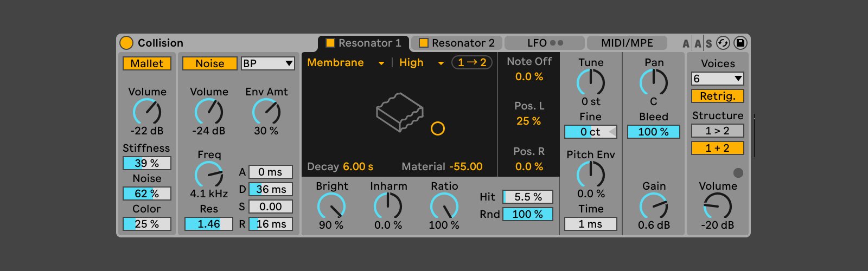Click the Mallet Noise 62 % slider
Viewport: 868px width, 271px height.
click(x=147, y=193)
